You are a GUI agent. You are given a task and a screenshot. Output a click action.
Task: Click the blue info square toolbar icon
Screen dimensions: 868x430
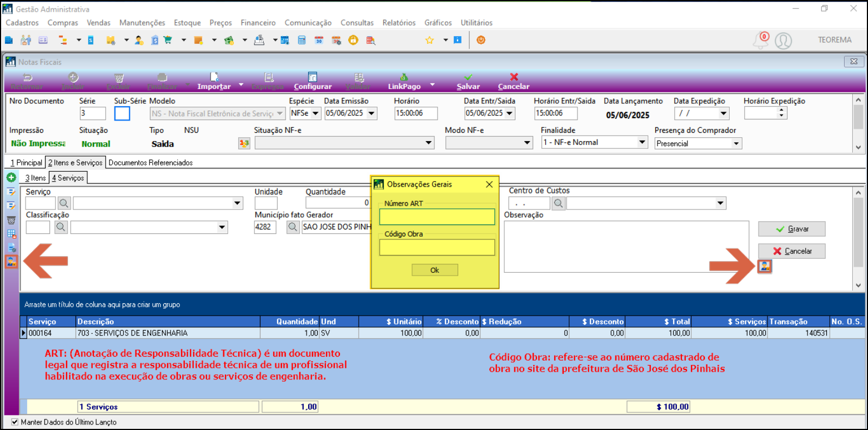click(458, 40)
